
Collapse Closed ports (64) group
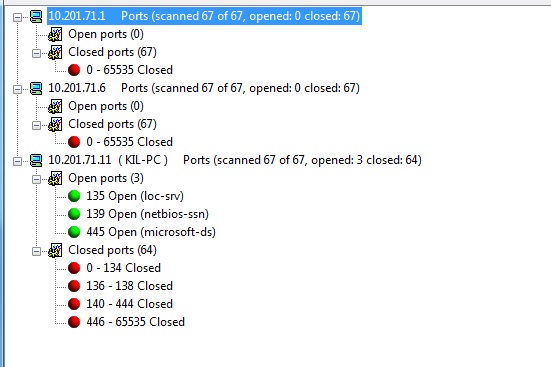(x=36, y=251)
